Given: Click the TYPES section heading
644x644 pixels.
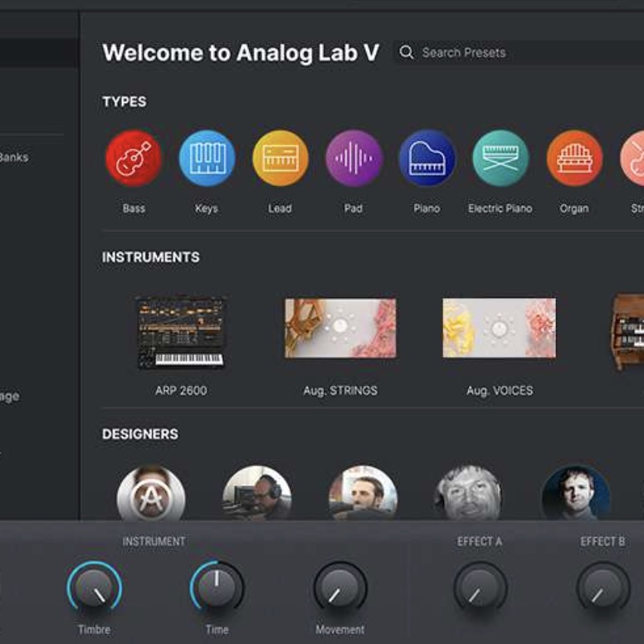Looking at the screenshot, I should tap(124, 101).
